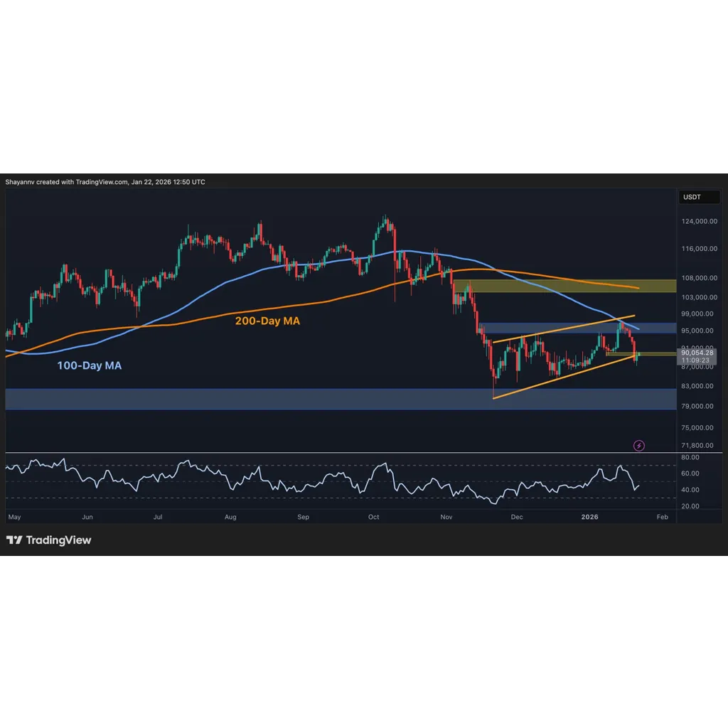Click the 99,000.00 price axis label
Viewport: 728px width, 728px height.
pyautogui.click(x=697, y=314)
